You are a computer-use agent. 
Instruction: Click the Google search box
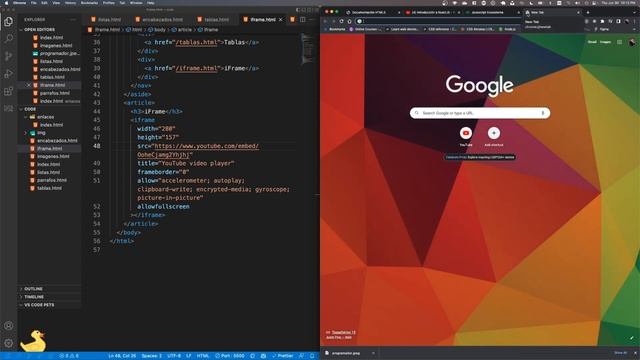480,113
